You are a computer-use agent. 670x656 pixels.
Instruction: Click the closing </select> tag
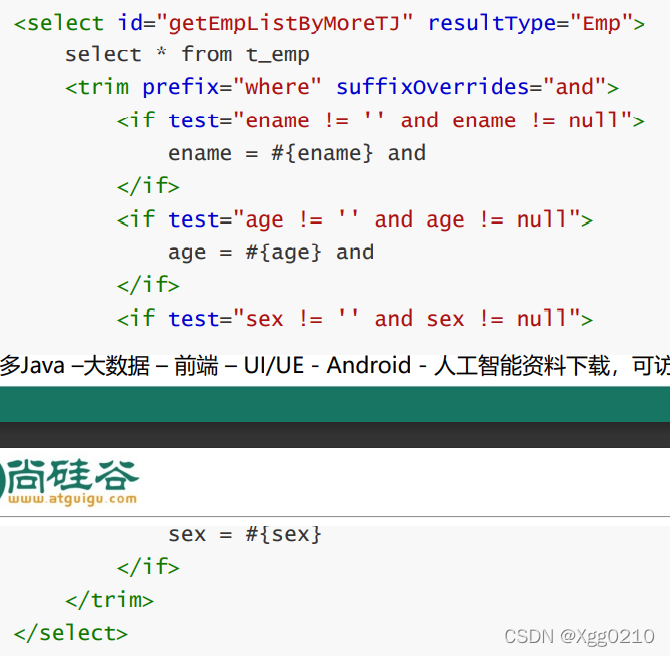click(x=71, y=633)
